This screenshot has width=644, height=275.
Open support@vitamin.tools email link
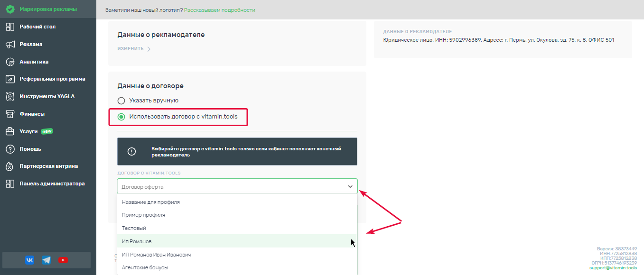click(613, 268)
